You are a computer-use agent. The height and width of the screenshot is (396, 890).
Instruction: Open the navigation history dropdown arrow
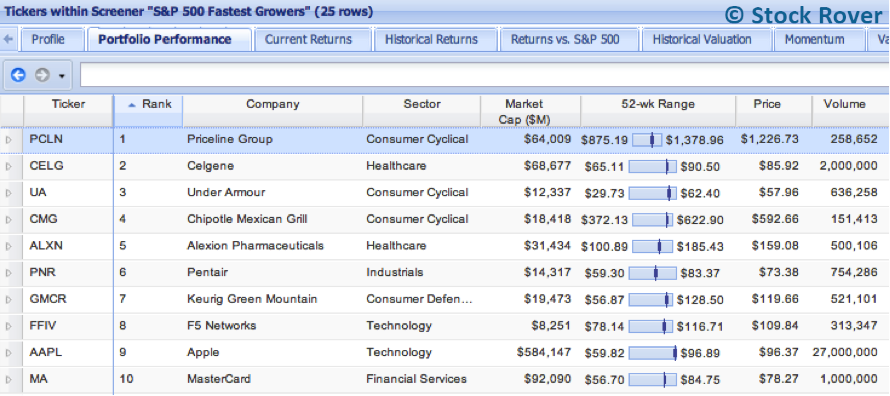tap(61, 75)
